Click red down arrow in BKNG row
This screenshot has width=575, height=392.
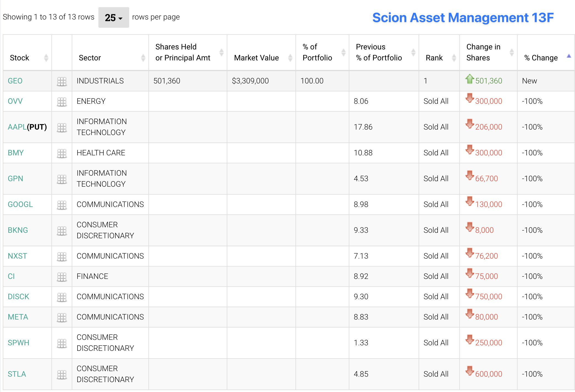point(470,227)
